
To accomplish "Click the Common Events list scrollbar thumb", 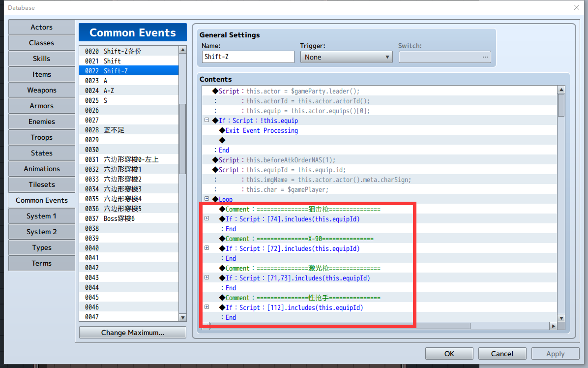I will (x=182, y=139).
